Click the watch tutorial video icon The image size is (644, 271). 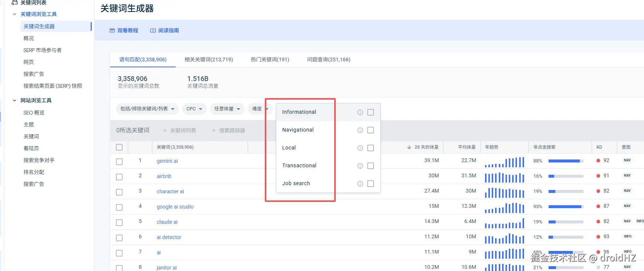(x=112, y=30)
